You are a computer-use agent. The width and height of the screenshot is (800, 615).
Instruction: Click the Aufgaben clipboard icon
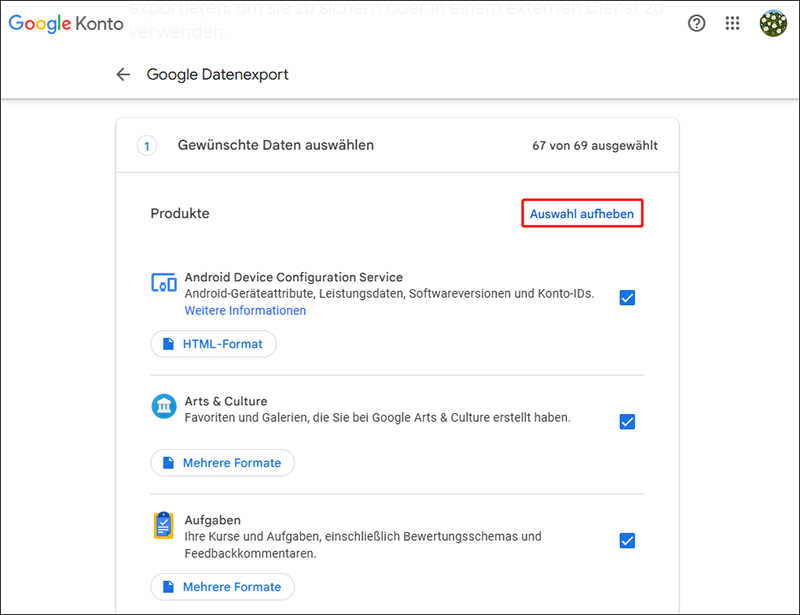(x=164, y=525)
